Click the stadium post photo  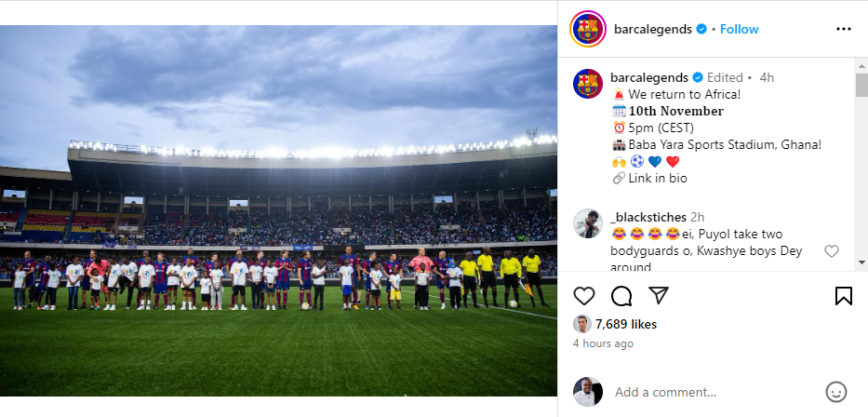click(278, 210)
